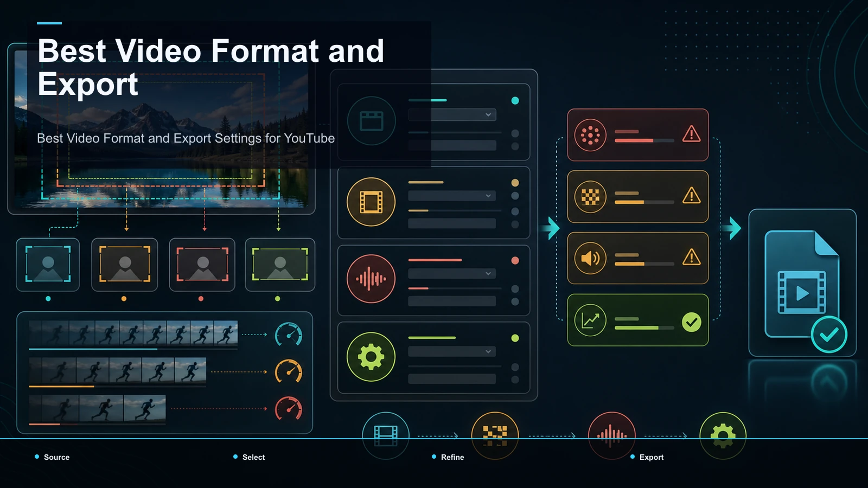
Task: Go to the Refine step
Action: [x=448, y=457]
